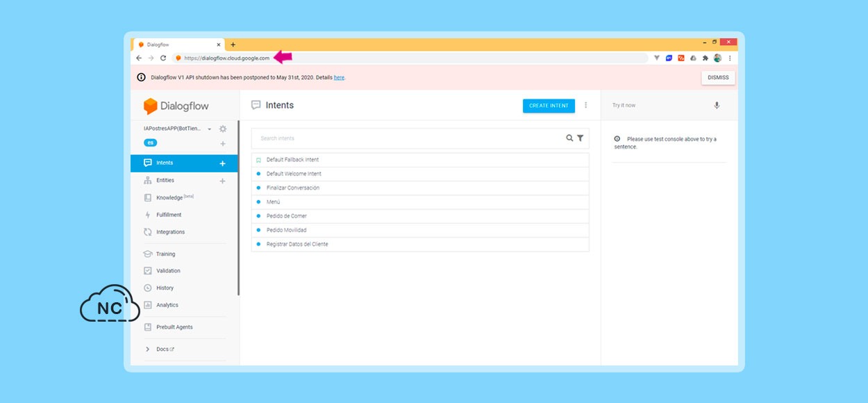The image size is (868, 403).
Task: Click the CREATE INTENT button
Action: (x=549, y=106)
